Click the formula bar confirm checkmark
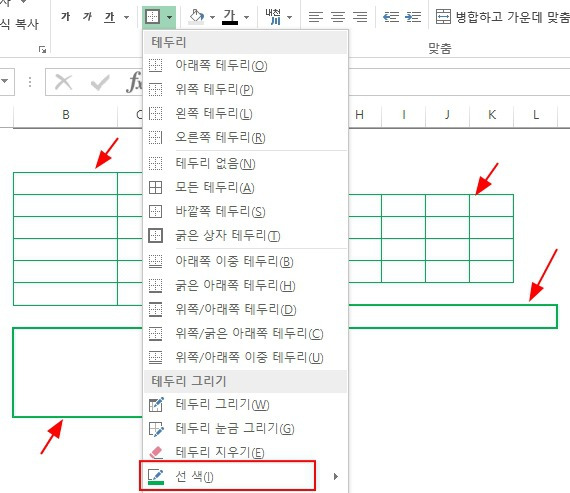Viewport: 570px width, 493px height. [x=100, y=82]
